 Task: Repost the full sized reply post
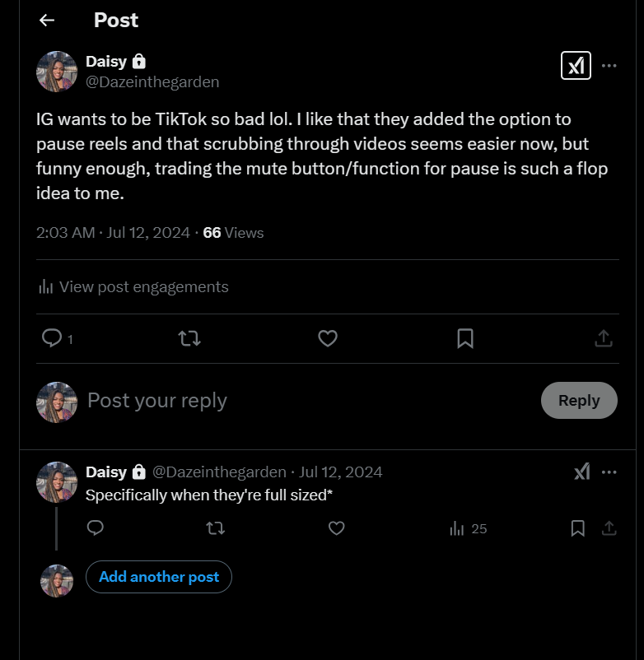[x=215, y=528]
